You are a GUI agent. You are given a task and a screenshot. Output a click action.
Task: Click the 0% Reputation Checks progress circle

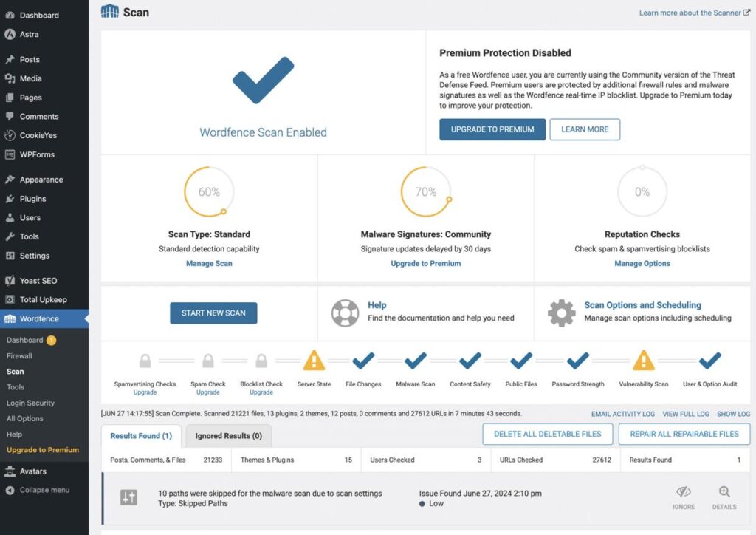(x=642, y=191)
